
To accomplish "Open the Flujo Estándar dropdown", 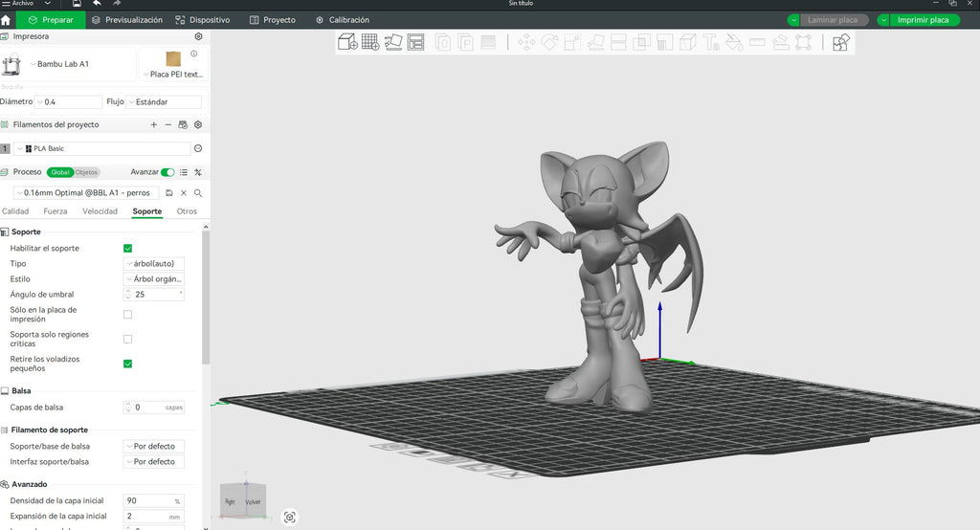I will (x=164, y=101).
